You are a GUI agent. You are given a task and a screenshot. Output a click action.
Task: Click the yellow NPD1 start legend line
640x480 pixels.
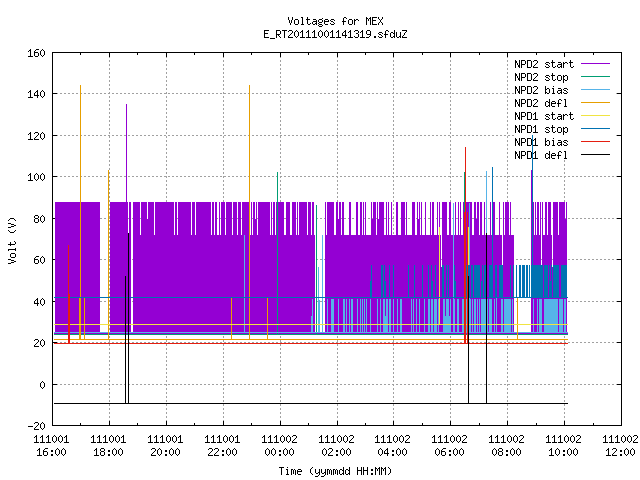click(x=595, y=116)
